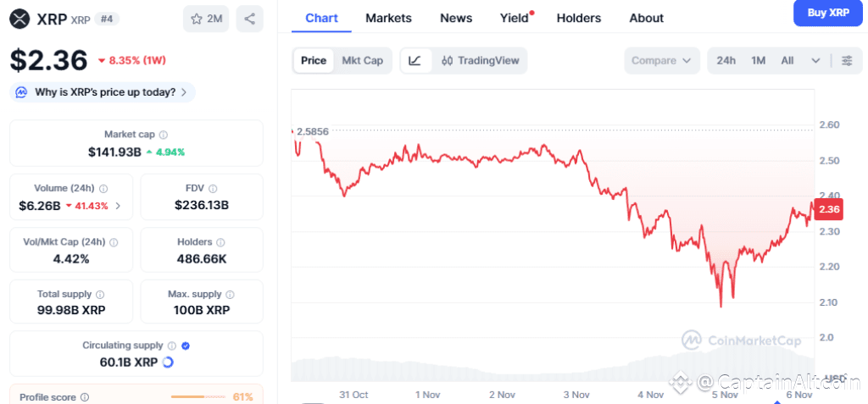
Task: Toggle chart to Mkt Cap view
Action: click(362, 61)
